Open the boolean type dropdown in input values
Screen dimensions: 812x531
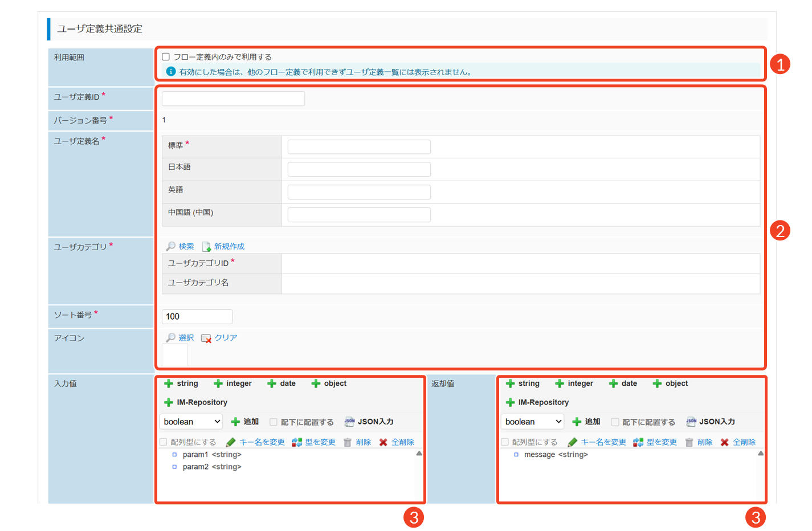pyautogui.click(x=191, y=422)
